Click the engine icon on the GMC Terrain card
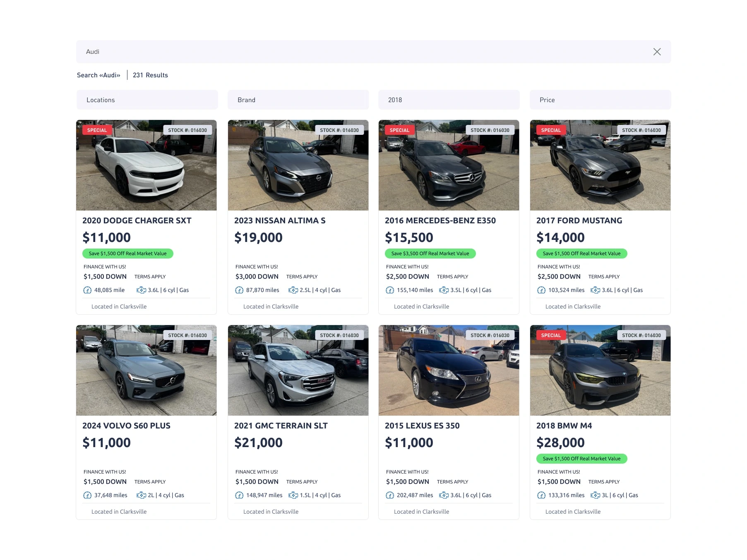This screenshot has height=560, width=747. point(293,495)
